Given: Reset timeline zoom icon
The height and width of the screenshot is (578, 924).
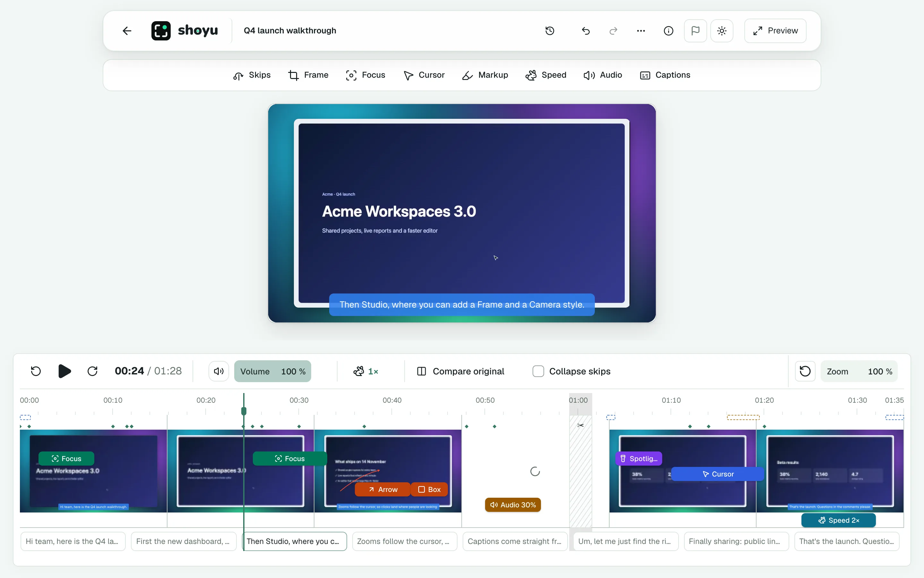Looking at the screenshot, I should click(x=805, y=371).
